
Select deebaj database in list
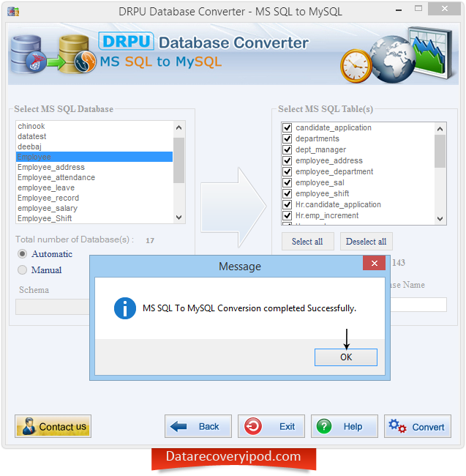pos(94,146)
